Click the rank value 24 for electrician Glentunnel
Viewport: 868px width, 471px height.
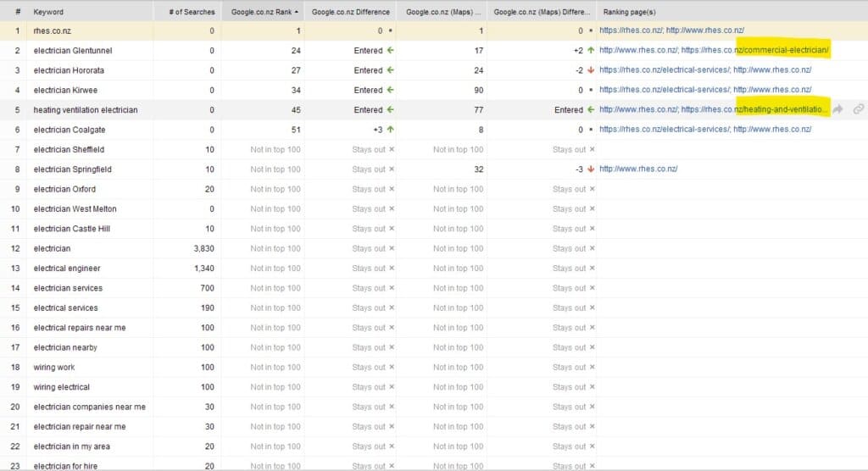coord(296,50)
